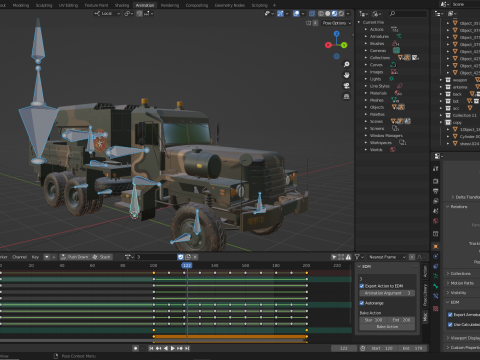The height and width of the screenshot is (360, 480).
Task: Click the blue Z axis gizmo
Action: [336, 34]
